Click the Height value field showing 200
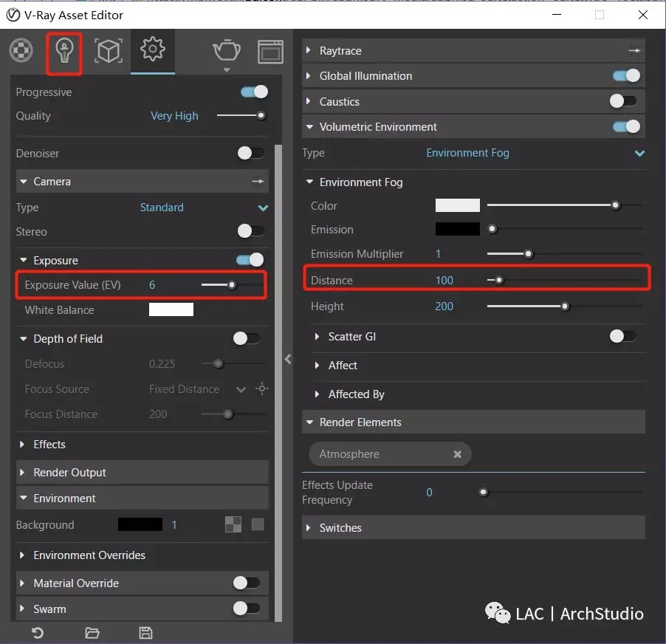The width and height of the screenshot is (666, 644). 444,306
